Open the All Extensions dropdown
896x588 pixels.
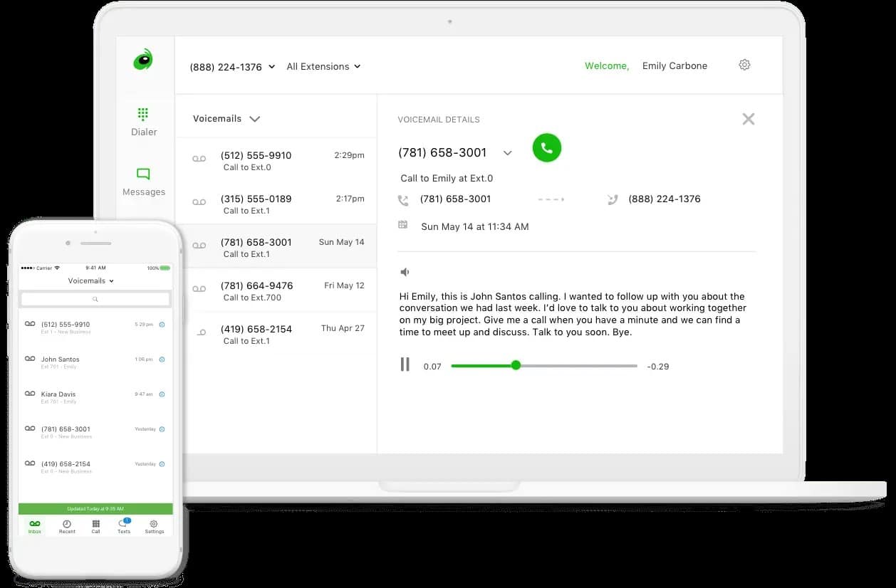click(x=323, y=65)
